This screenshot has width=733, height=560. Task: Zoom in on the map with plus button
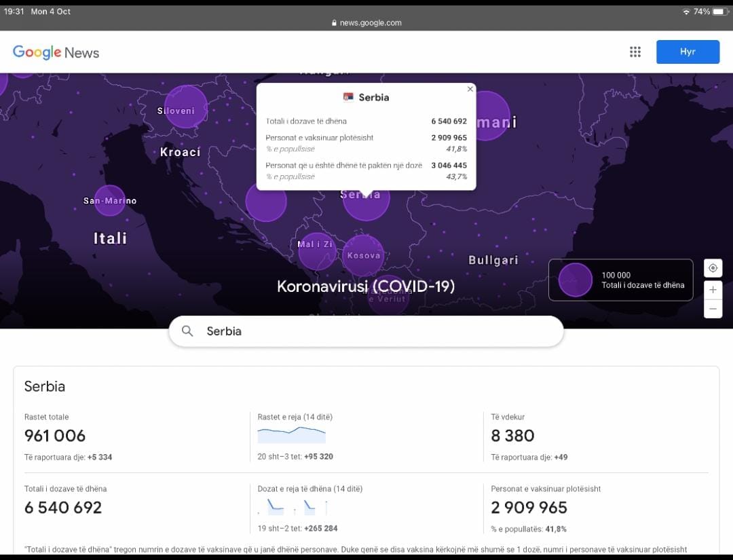coord(713,290)
